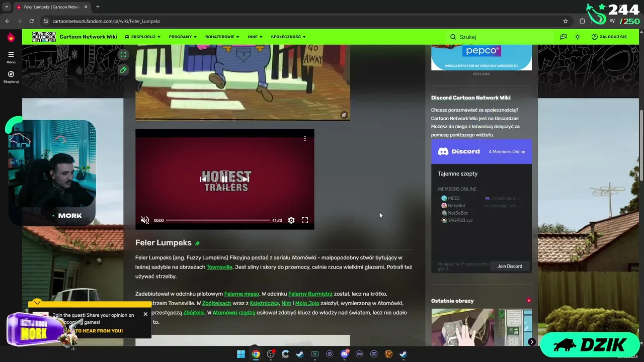This screenshot has width=644, height=362.
Task: Expand the Programy dropdown menu
Action: (183, 37)
